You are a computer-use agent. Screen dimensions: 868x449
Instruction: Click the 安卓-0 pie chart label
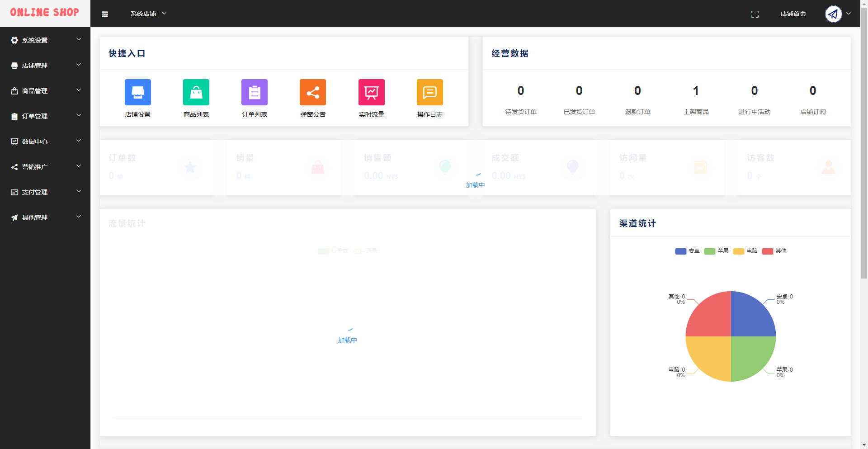pyautogui.click(x=785, y=299)
